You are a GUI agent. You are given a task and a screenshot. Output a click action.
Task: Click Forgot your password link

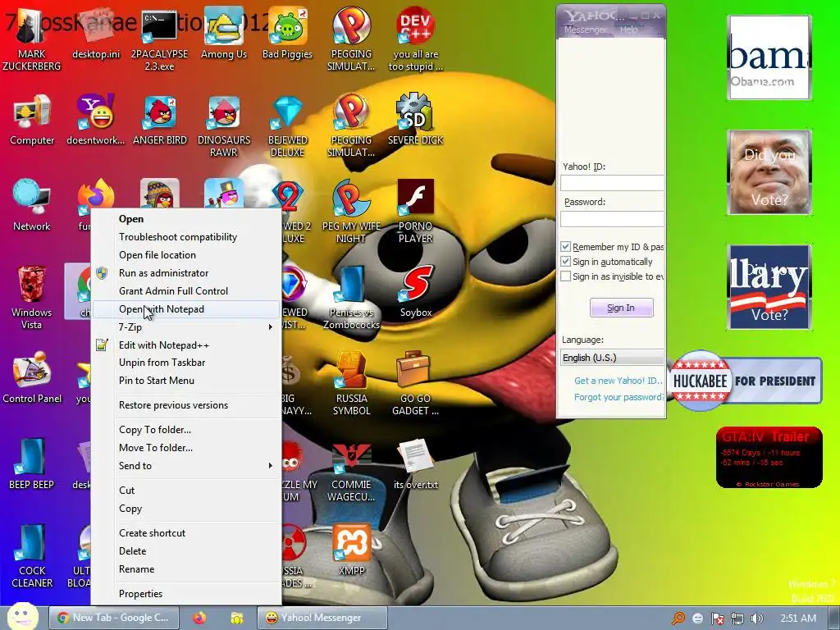619,397
